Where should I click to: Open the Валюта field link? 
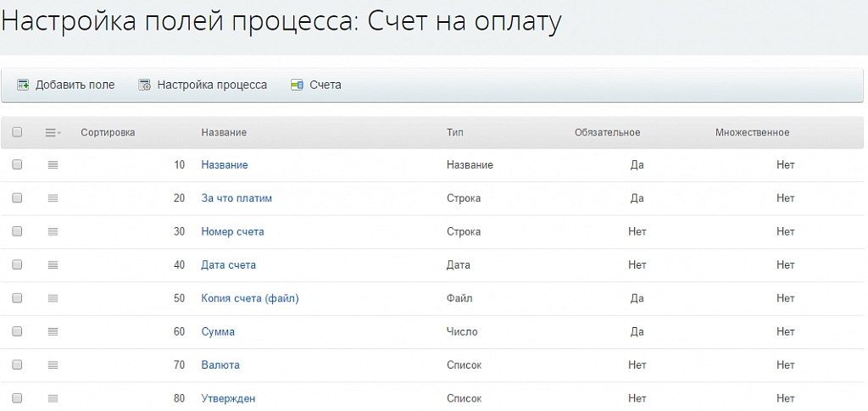[220, 364]
